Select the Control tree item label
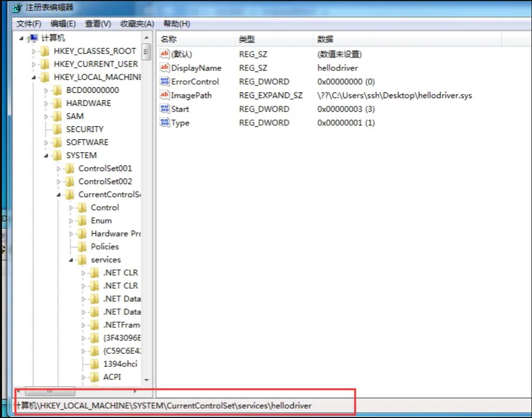This screenshot has height=418, width=532. tap(105, 208)
